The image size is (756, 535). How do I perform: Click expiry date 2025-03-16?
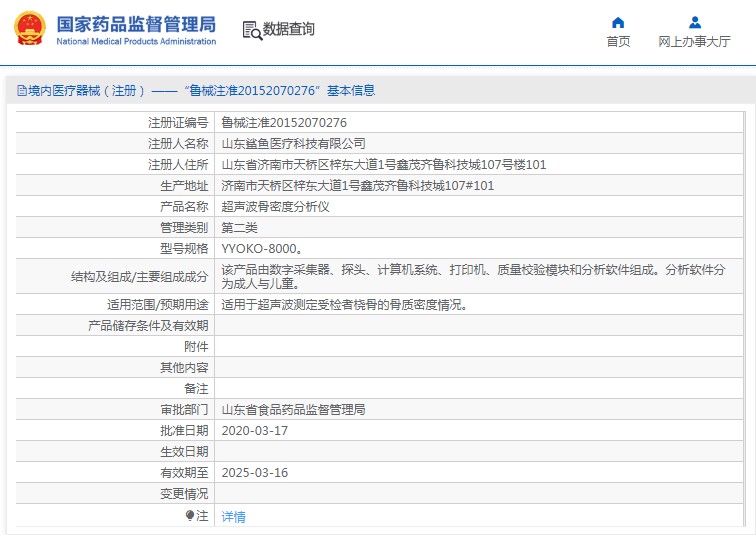(255, 472)
